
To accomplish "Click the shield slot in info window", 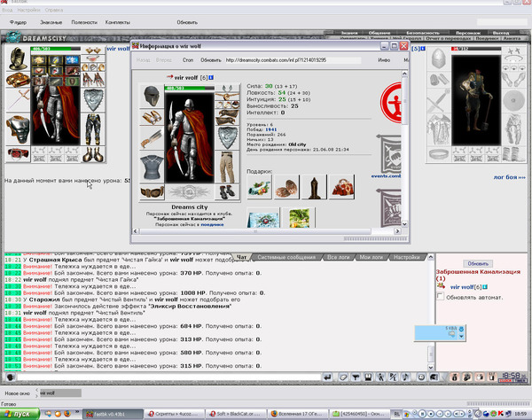I will point(227,138).
